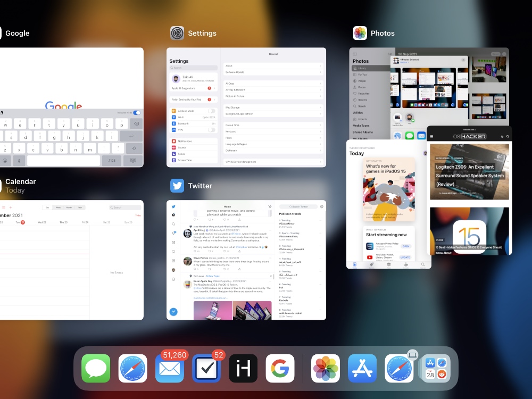
Task: Close the 4 Photos Selected share sheet
Action: pyautogui.click(x=463, y=60)
